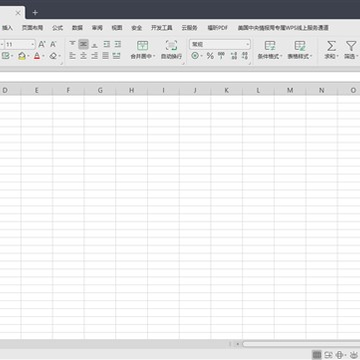Open the font size 11 dropdown
The image size is (360, 360).
coord(33,44)
